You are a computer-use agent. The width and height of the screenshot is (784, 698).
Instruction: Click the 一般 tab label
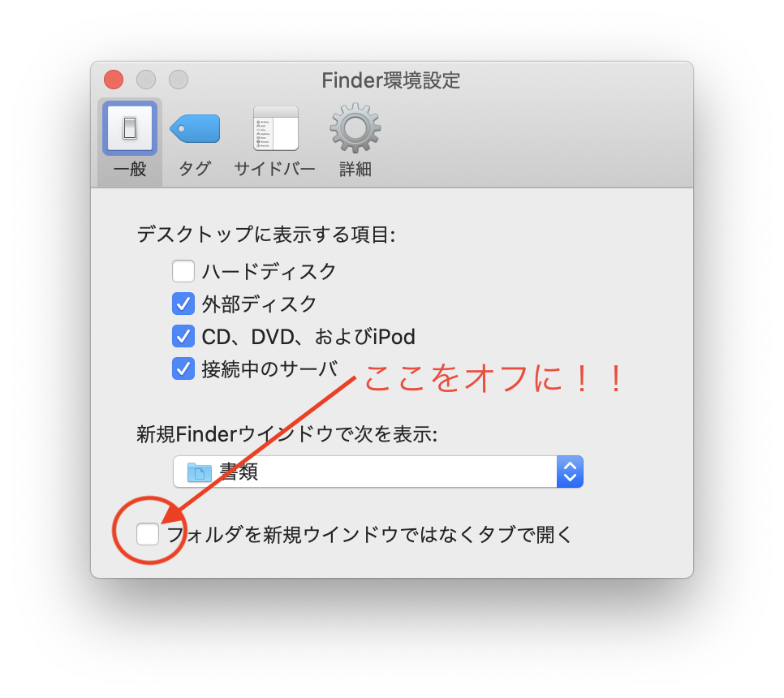tap(130, 169)
